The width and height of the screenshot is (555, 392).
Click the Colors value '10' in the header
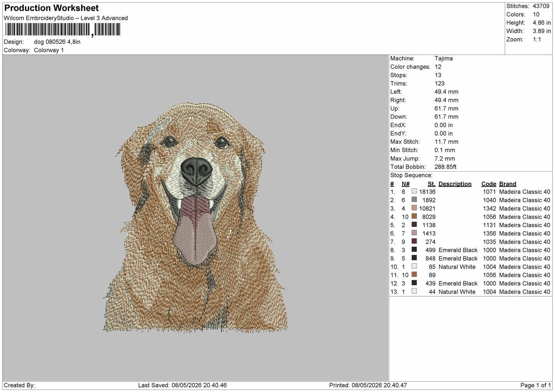pyautogui.click(x=536, y=15)
